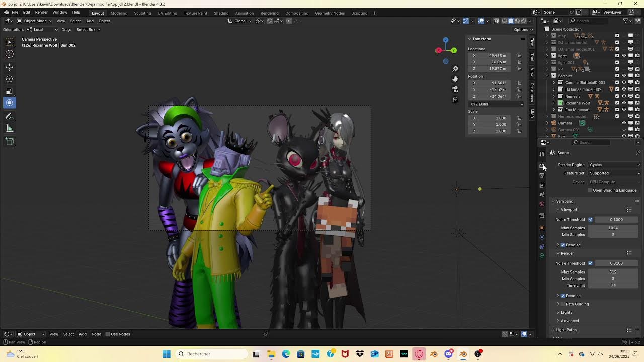Switch to rendered viewport shading
This screenshot has height=362, width=644.
(x=523, y=21)
